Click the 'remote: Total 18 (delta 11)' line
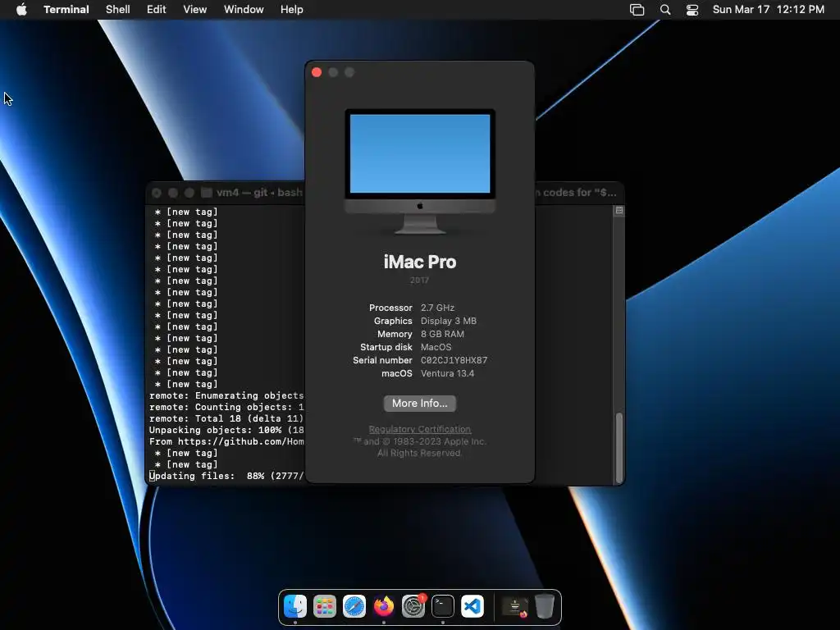This screenshot has width=840, height=630. [x=226, y=418]
